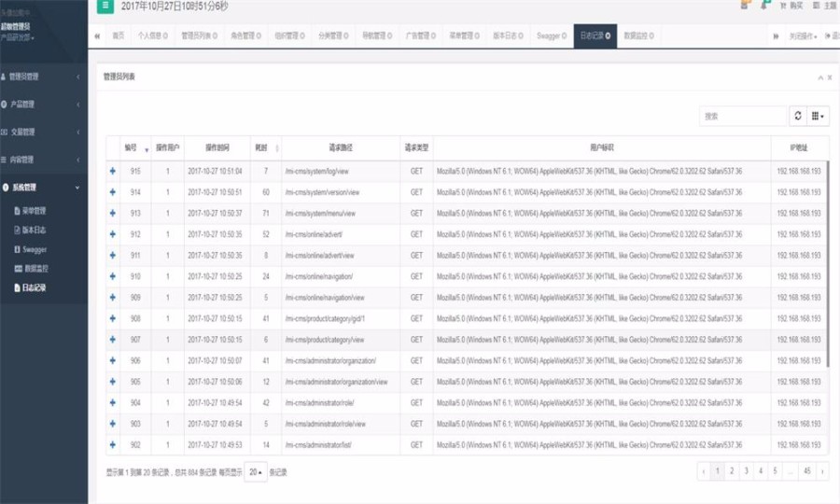Open Swagger in the sidebar submenu
Image resolution: width=840 pixels, height=504 pixels.
tap(34, 249)
